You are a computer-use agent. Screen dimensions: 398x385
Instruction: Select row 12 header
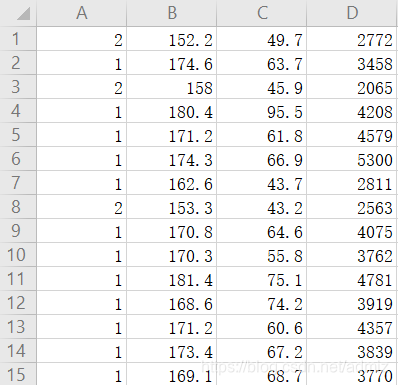tap(18, 303)
